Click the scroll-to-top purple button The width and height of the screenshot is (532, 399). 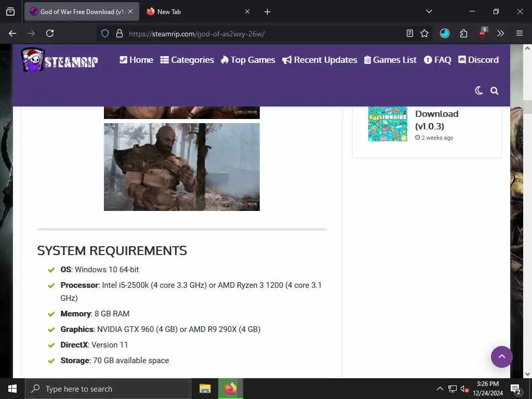click(x=502, y=357)
